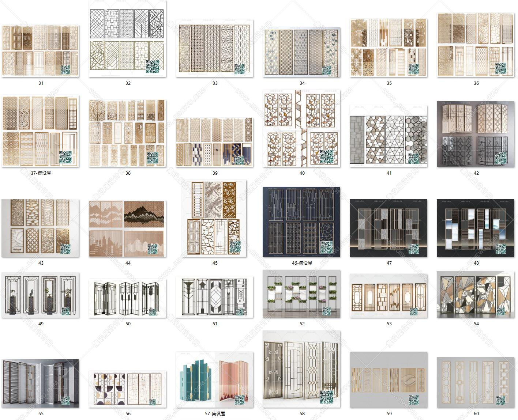Click the QR code on thumbnail 33

240,69
